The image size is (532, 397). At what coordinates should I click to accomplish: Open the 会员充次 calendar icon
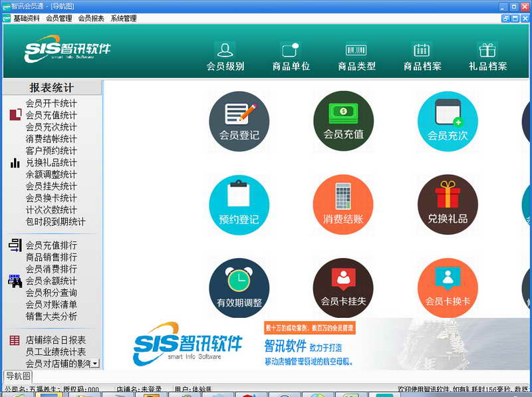click(448, 122)
